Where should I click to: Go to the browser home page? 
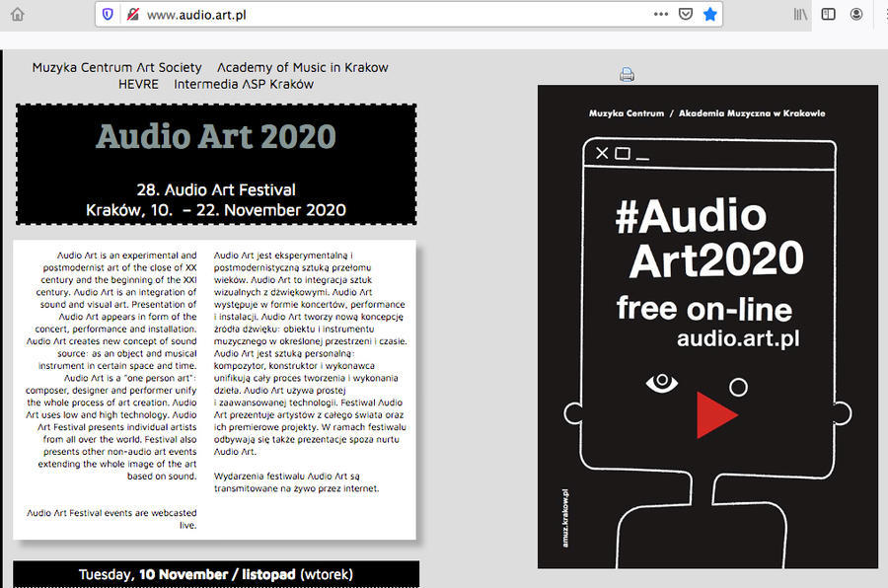(18, 14)
